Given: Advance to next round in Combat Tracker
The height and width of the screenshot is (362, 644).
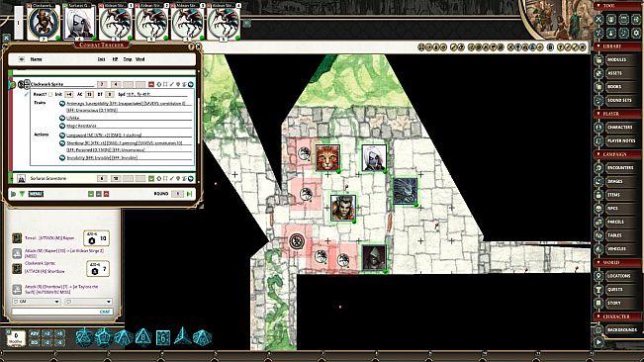Looking at the screenshot, I should pyautogui.click(x=189, y=194).
